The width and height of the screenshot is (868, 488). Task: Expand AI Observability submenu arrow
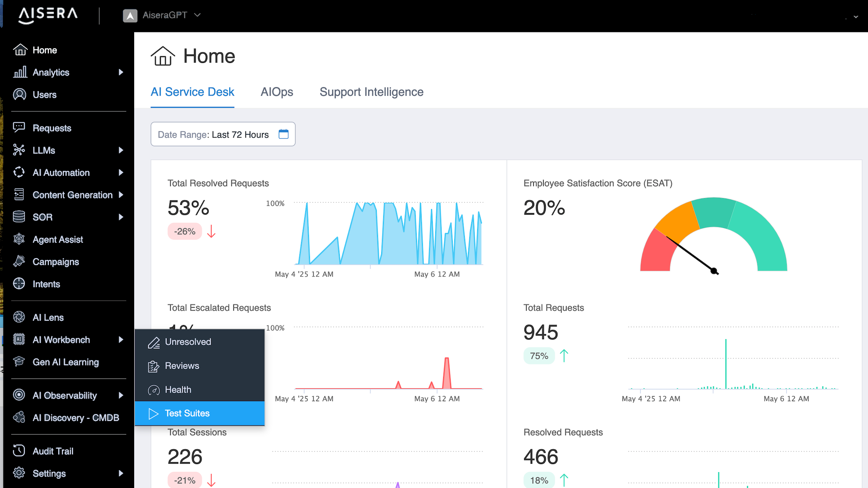tap(121, 395)
